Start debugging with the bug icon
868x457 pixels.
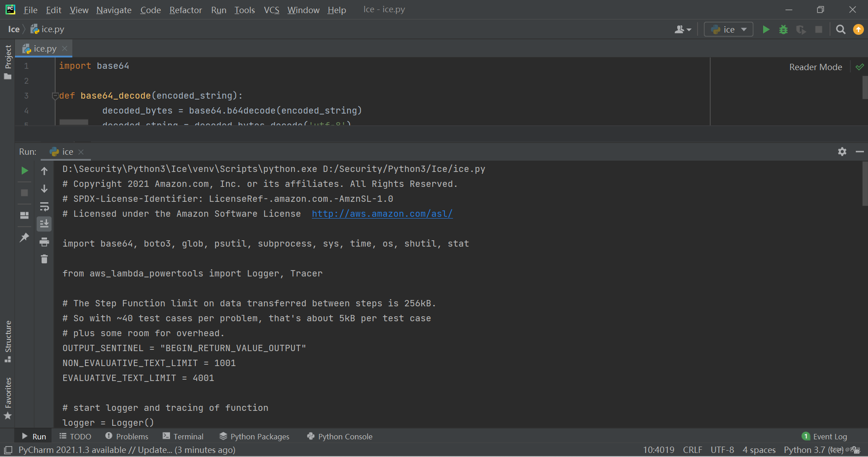(x=783, y=29)
